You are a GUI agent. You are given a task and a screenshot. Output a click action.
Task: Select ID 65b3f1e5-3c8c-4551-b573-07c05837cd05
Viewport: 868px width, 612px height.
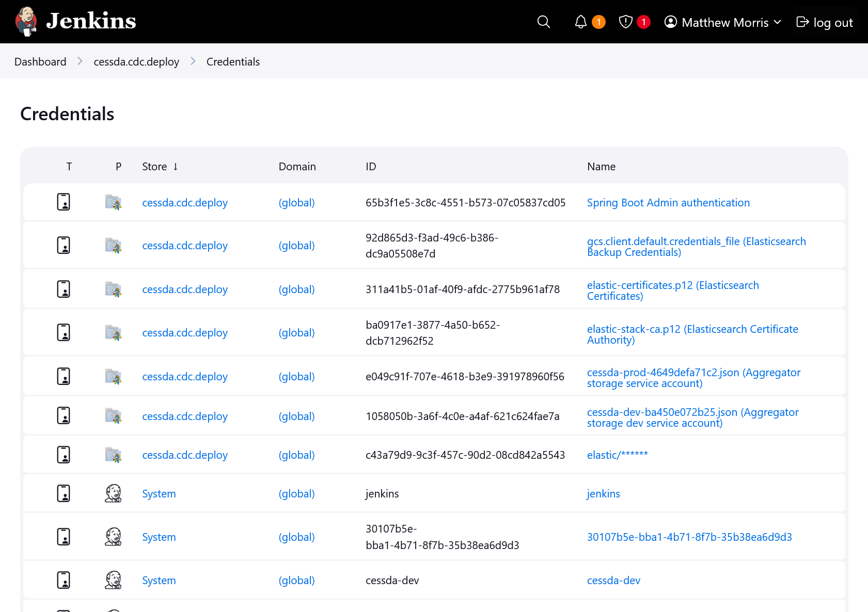pyautogui.click(x=465, y=203)
